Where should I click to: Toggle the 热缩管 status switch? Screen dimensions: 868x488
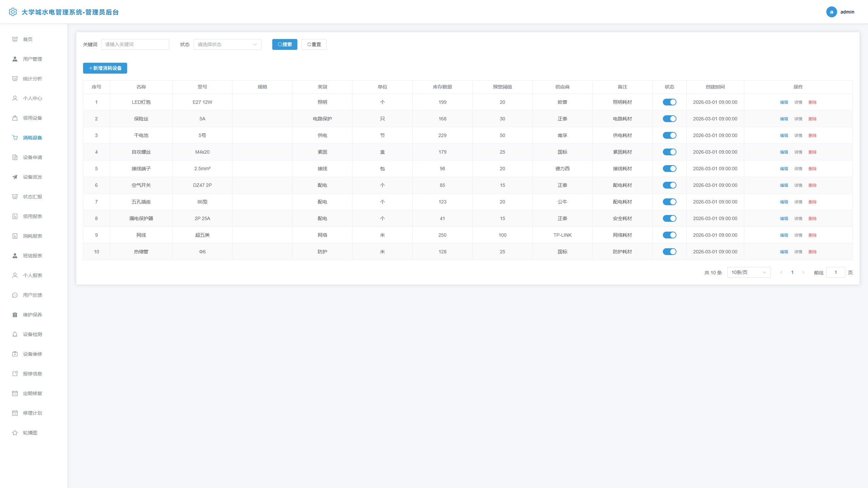point(669,252)
